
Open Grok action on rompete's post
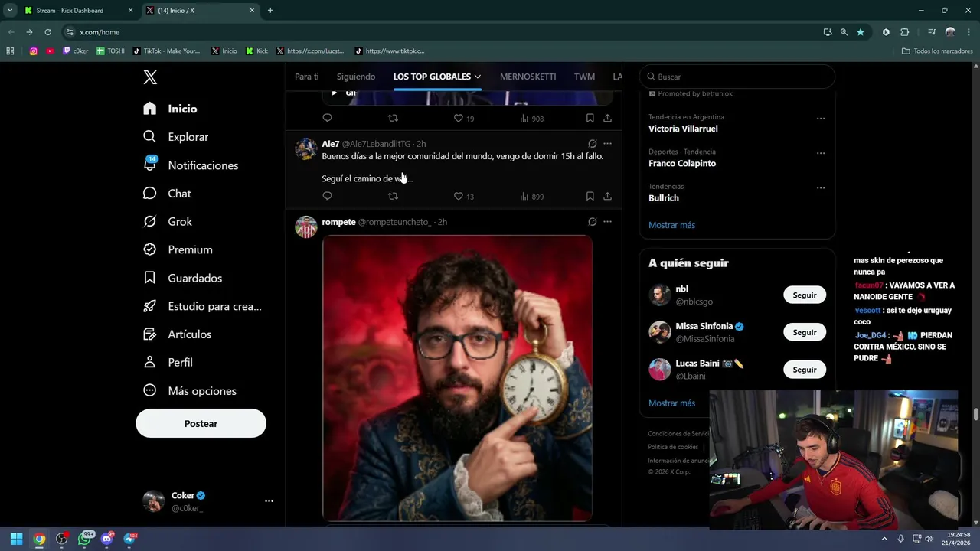tap(592, 222)
